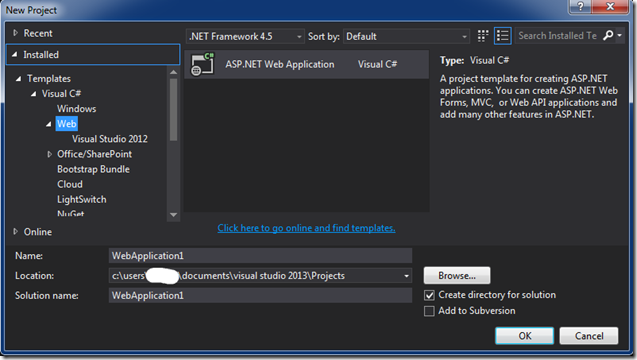Click the Cancel button
This screenshot has width=637, height=360.
[589, 336]
